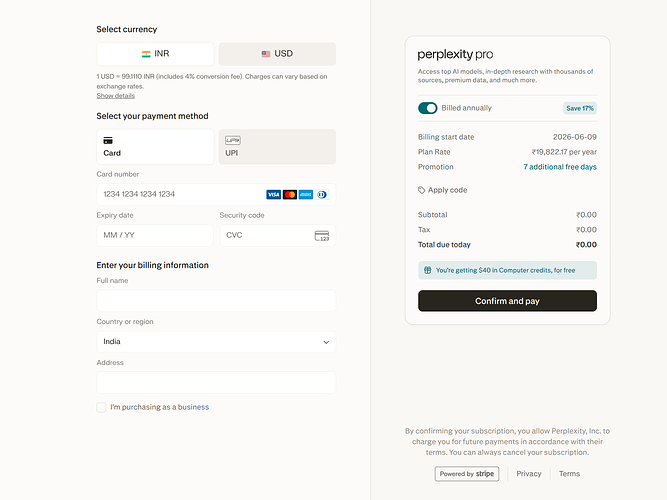Viewport: 667px width, 500px height.
Task: Select the USD currency tab
Action: point(277,54)
